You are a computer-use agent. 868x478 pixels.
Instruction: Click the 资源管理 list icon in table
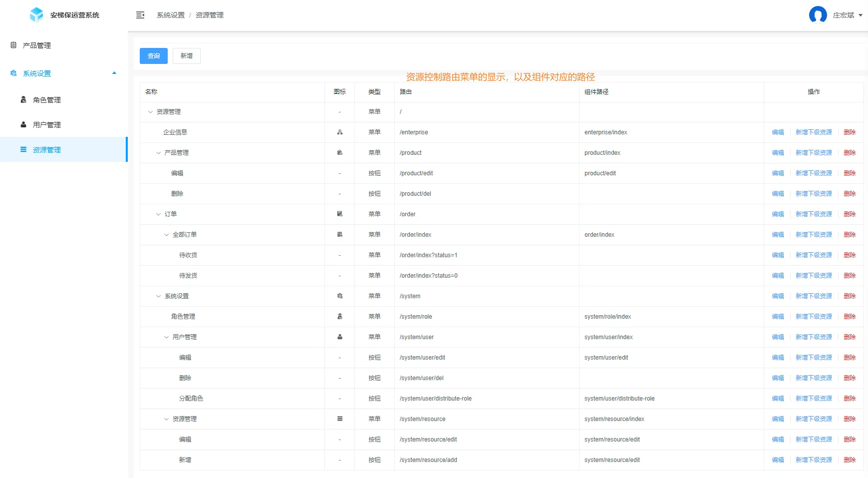(x=339, y=419)
